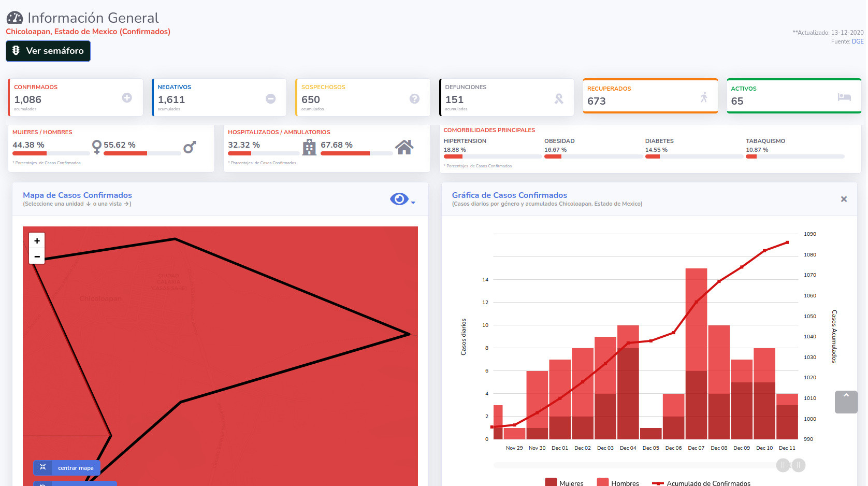Toggle the Acumulado de Confirmados legend entry
The width and height of the screenshot is (868, 486).
[x=701, y=483]
